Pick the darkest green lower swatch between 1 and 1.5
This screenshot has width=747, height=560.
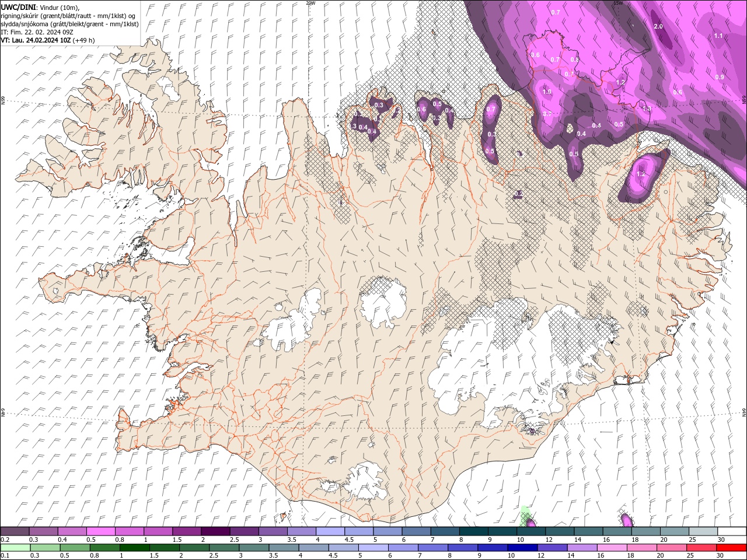[x=134, y=548]
